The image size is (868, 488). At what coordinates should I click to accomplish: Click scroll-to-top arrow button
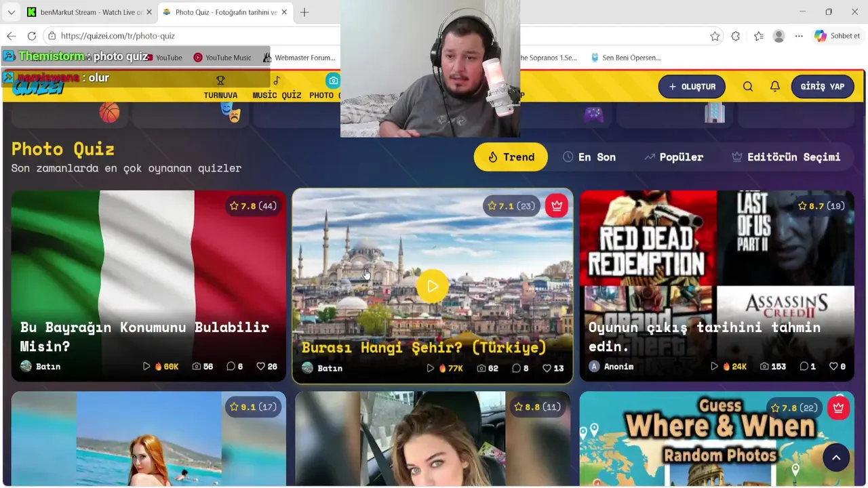click(836, 457)
